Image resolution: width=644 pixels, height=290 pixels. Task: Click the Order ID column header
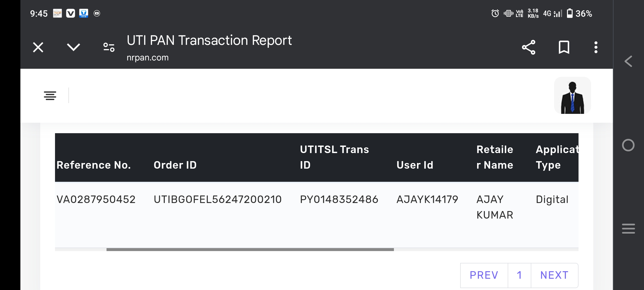pos(175,165)
